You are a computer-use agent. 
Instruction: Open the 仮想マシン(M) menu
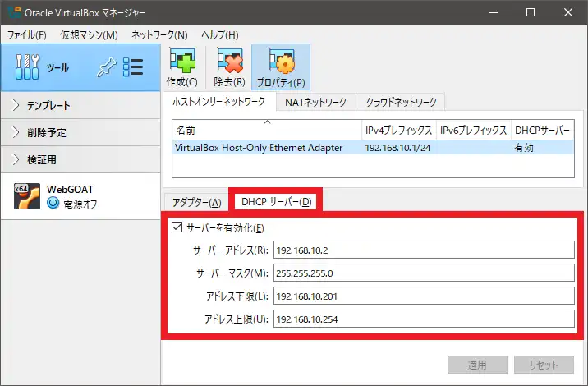coord(90,35)
